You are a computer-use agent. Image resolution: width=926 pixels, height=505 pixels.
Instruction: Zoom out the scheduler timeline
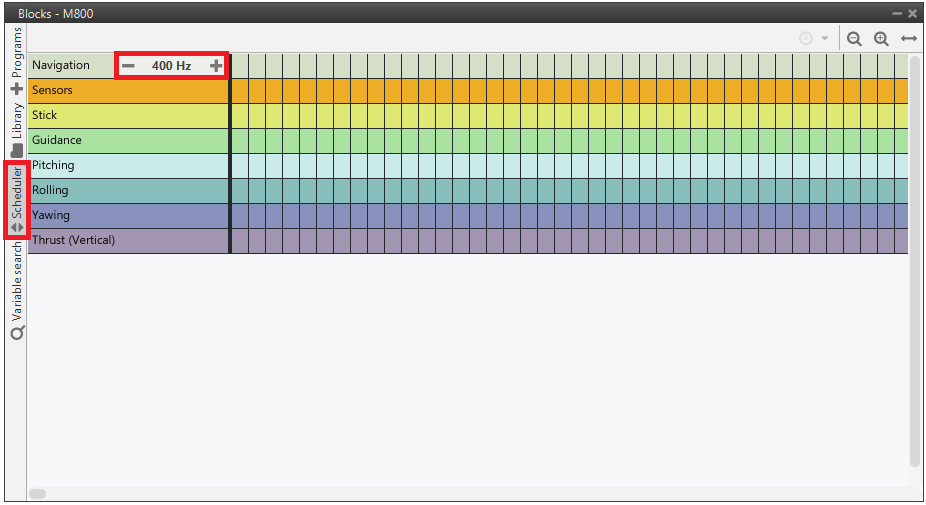tap(854, 38)
